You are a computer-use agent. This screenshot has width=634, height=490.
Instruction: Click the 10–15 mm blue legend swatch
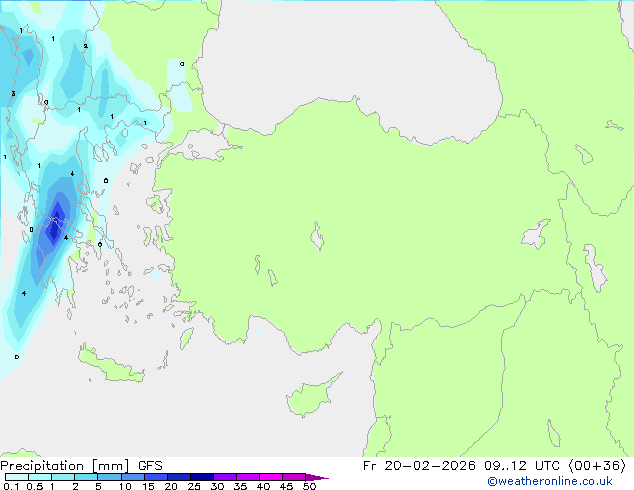(x=132, y=477)
